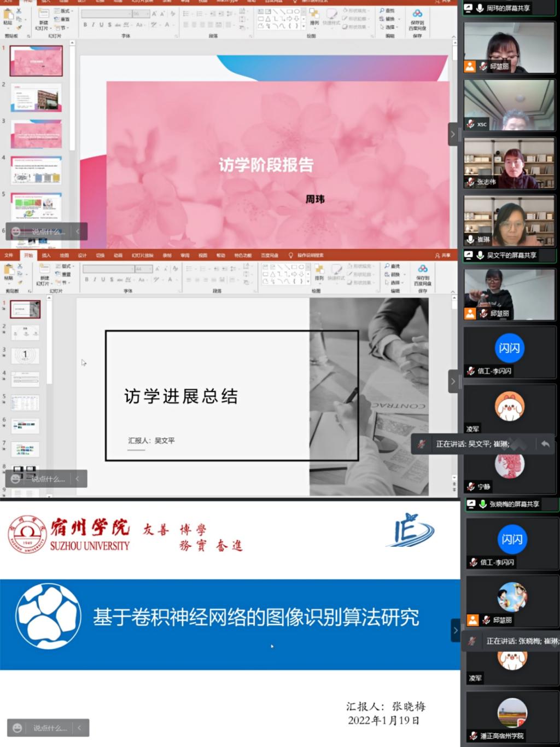Add a new slide in 吴文平's PowerPoint

click(x=44, y=274)
